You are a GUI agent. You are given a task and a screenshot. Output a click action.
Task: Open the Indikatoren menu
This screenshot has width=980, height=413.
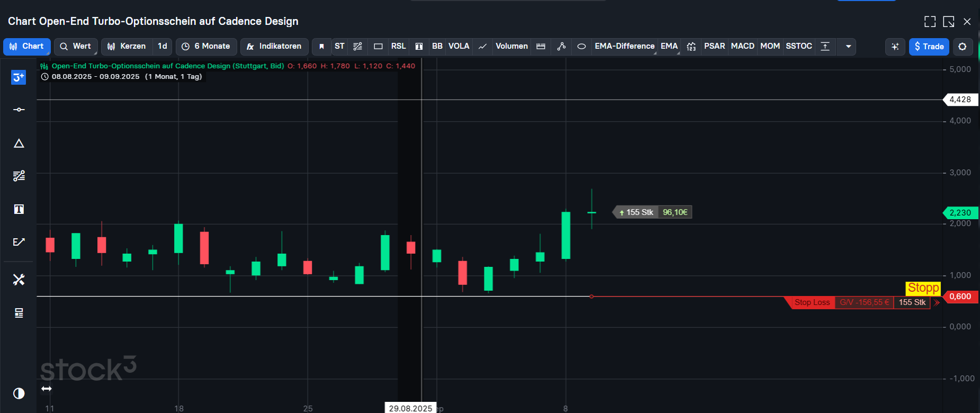pos(274,47)
